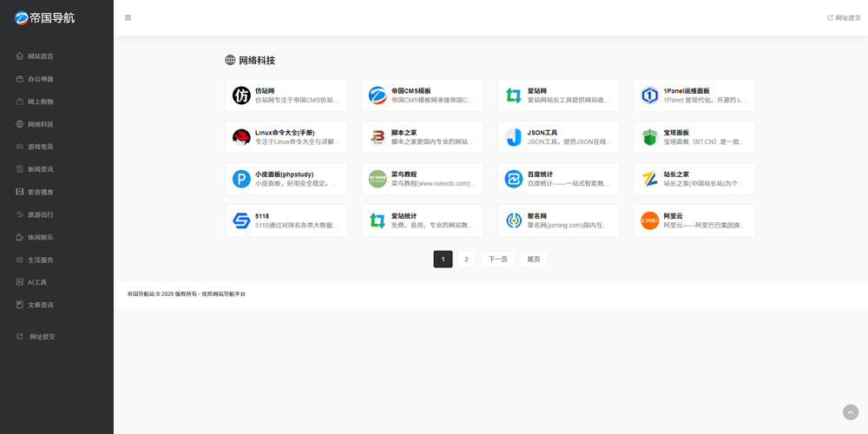Click the 5118 blue S icon
This screenshot has height=434, width=868.
click(241, 220)
